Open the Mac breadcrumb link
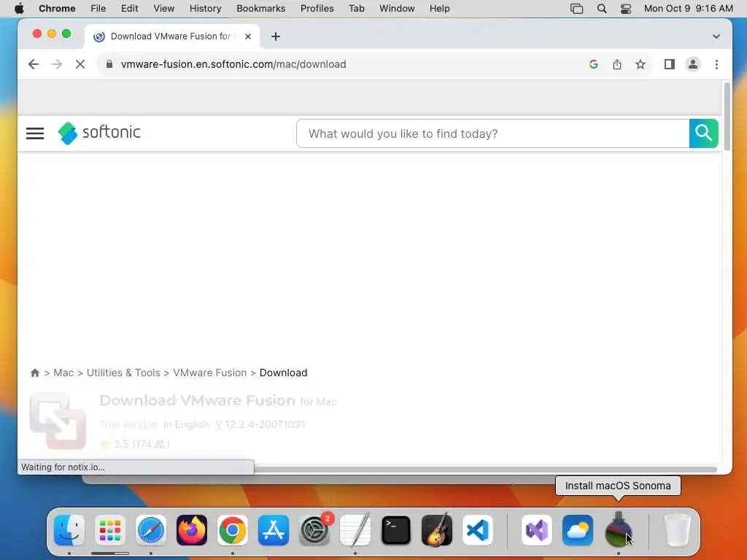 coord(63,373)
